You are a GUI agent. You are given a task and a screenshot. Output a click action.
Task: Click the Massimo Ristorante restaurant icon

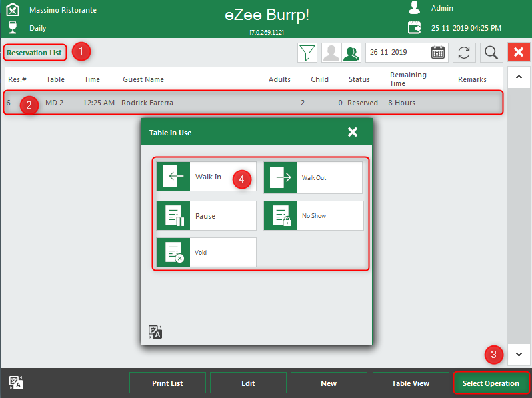[13, 9]
